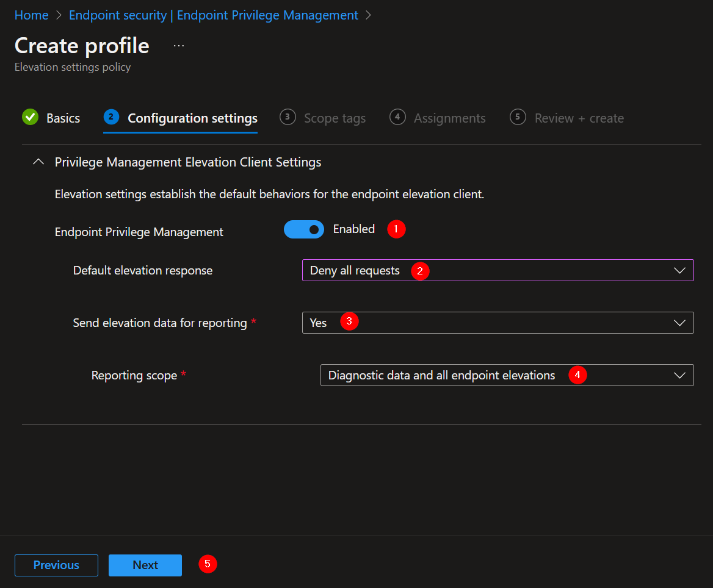Image resolution: width=713 pixels, height=588 pixels.
Task: Click the step 5 circle for Review + create
Action: (518, 118)
